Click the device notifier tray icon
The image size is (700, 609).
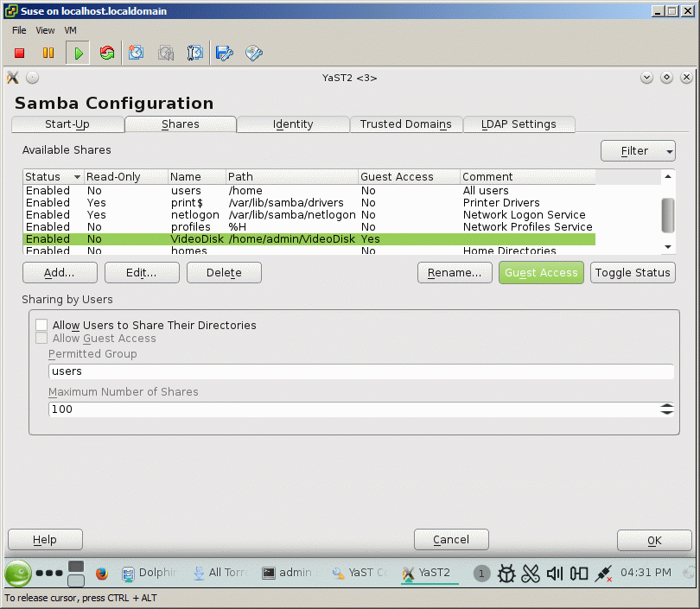[579, 574]
